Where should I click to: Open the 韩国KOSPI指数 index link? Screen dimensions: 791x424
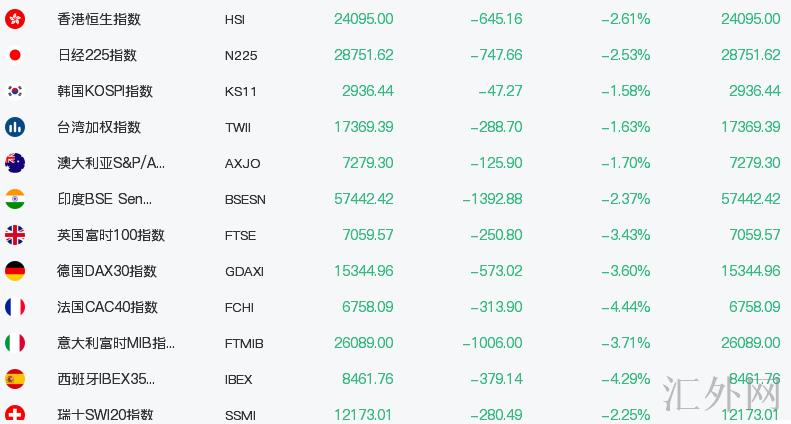pyautogui.click(x=105, y=91)
